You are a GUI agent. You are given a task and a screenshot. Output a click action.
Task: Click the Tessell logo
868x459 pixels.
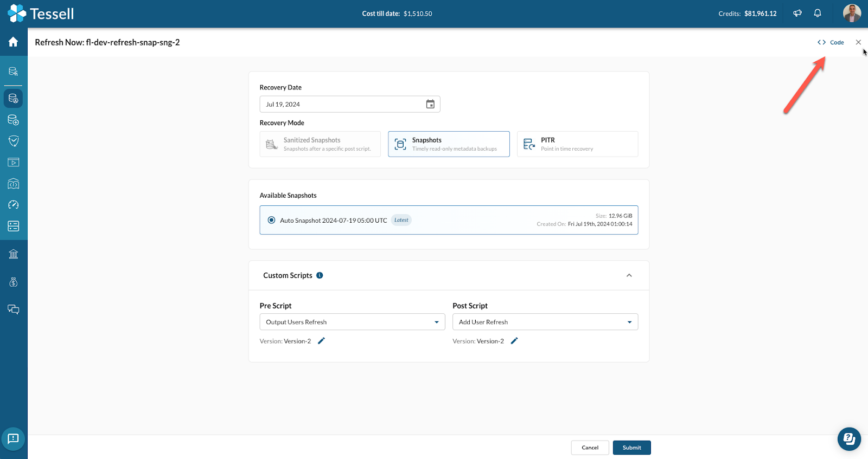click(x=41, y=14)
